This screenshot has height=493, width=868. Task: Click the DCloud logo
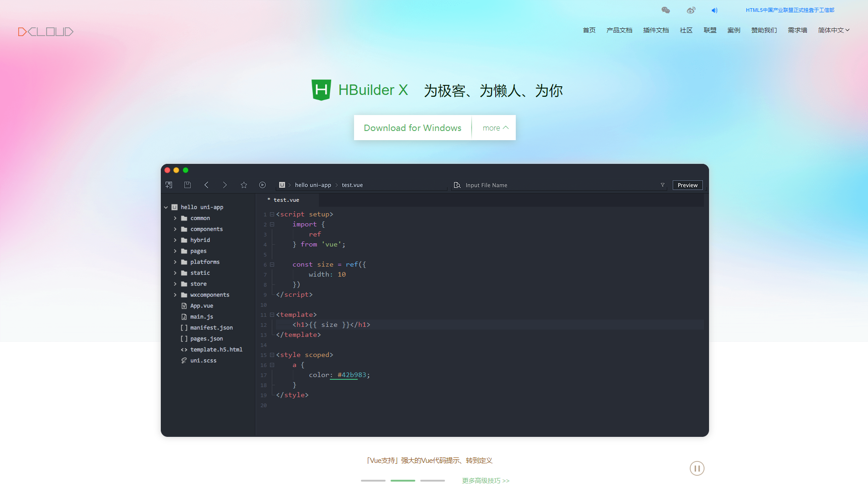[x=45, y=31]
